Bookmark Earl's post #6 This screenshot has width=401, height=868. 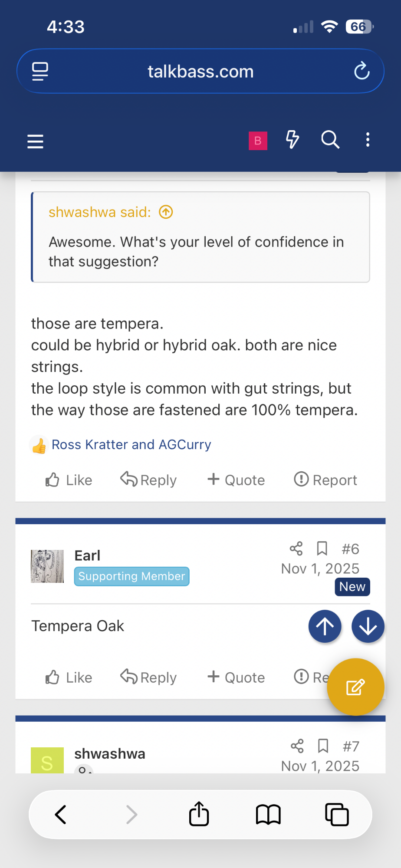(x=322, y=549)
